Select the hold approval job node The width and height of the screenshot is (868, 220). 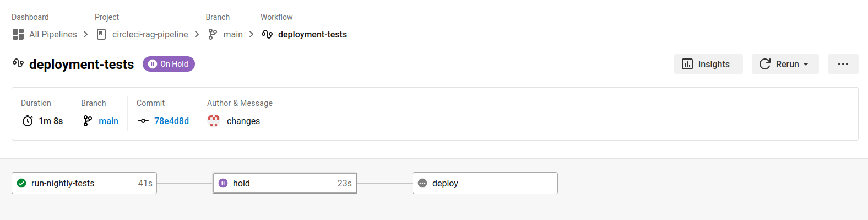coord(285,183)
